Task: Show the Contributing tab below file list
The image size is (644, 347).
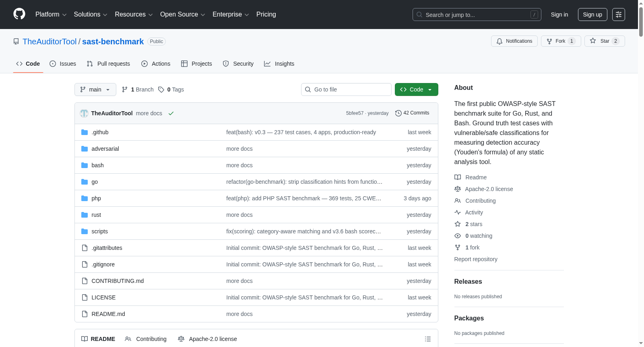Action: tap(146, 339)
